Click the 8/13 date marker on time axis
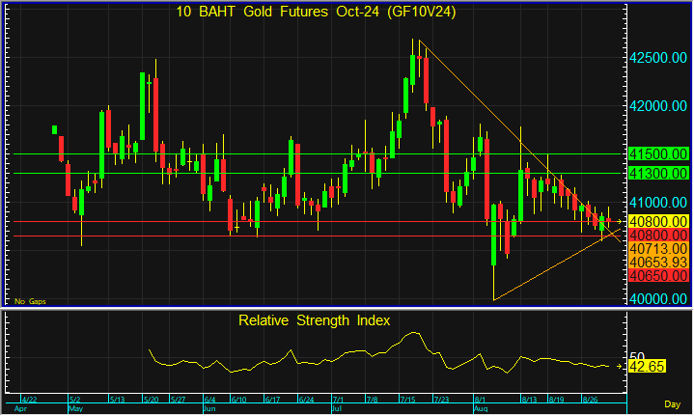Image resolution: width=694 pixels, height=416 pixels. tap(529, 400)
